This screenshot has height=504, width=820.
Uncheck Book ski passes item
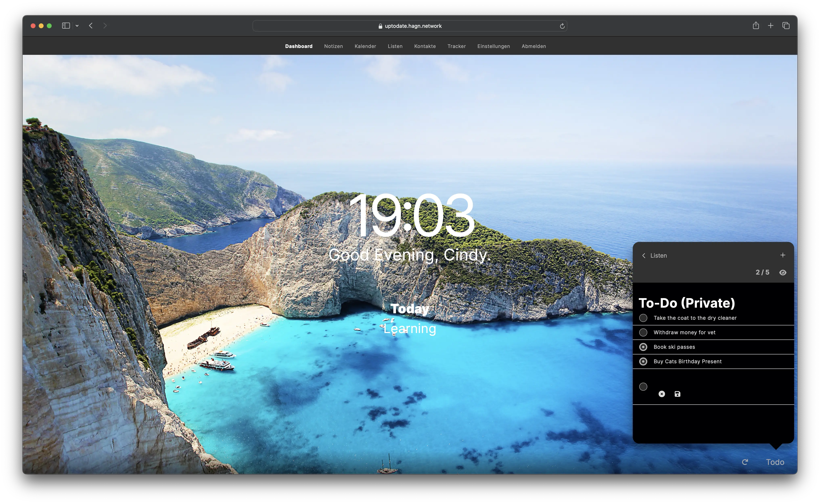643,347
